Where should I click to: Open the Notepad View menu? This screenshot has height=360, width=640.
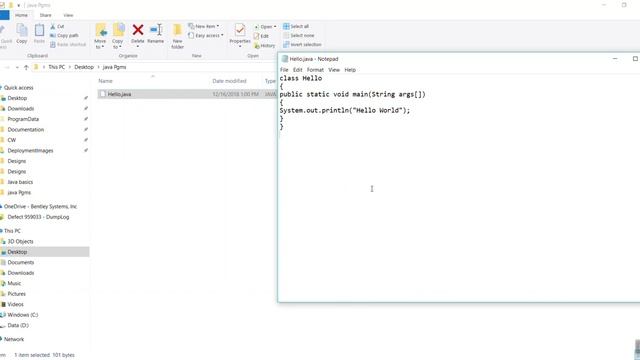pos(334,70)
